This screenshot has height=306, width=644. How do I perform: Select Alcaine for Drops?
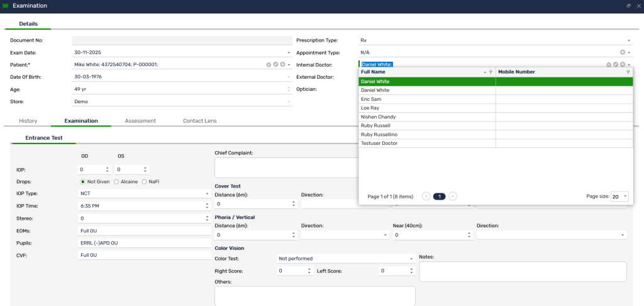tap(116, 181)
